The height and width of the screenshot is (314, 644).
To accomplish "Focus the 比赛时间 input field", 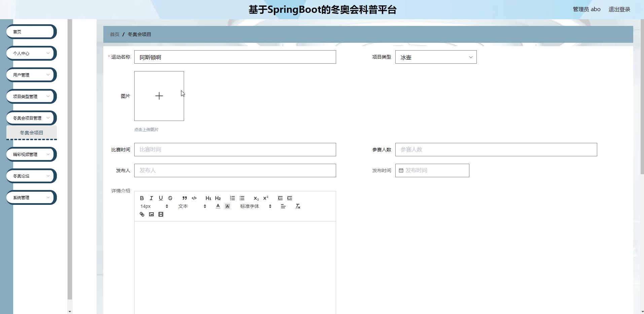I will 235,150.
